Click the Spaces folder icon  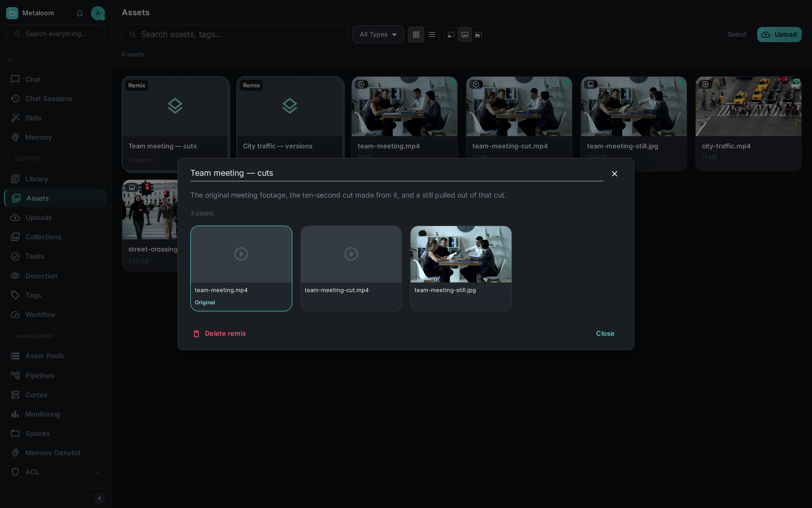click(15, 433)
